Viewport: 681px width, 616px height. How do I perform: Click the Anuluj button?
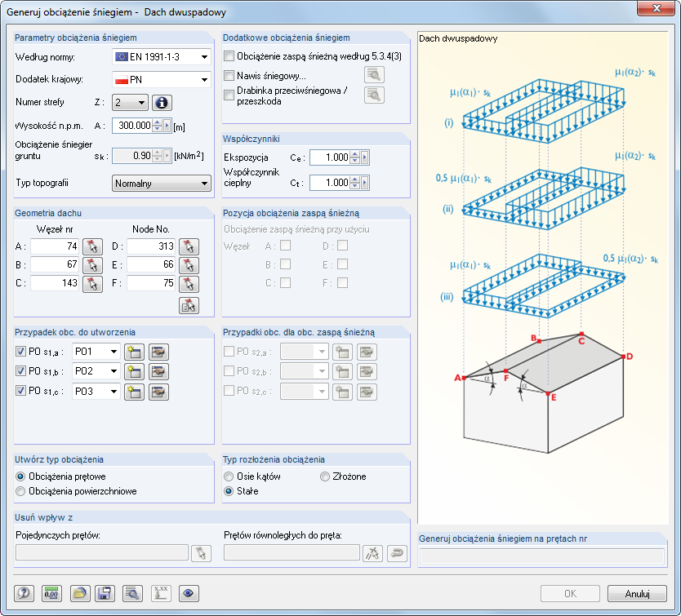[x=637, y=593]
